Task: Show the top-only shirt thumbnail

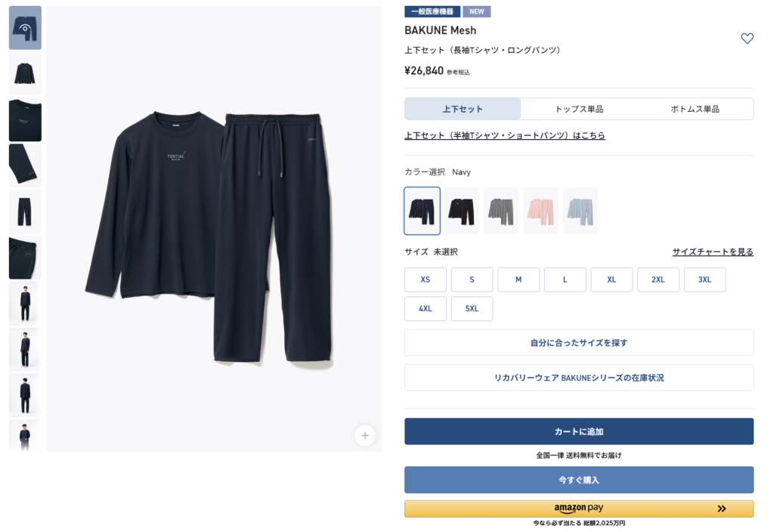Action: point(25,73)
